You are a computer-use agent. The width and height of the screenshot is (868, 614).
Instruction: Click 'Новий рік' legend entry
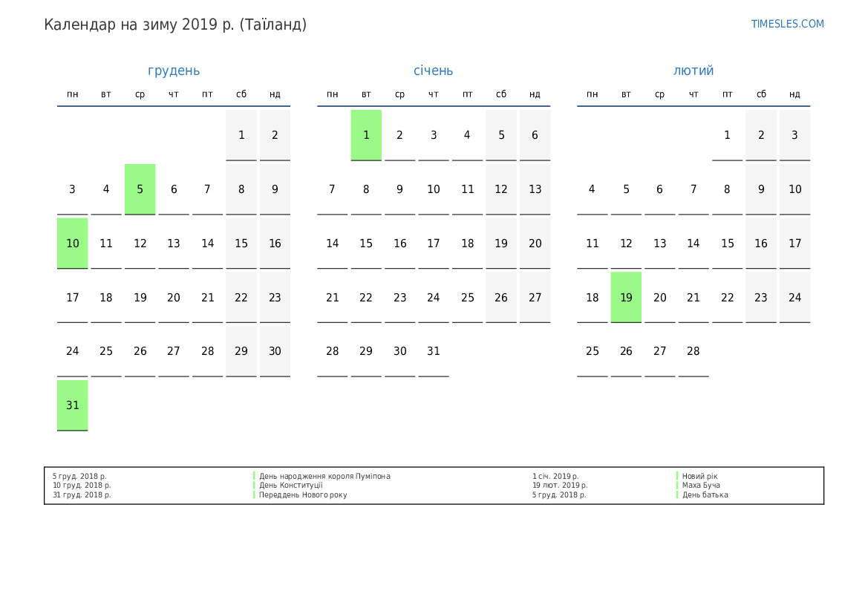700,476
